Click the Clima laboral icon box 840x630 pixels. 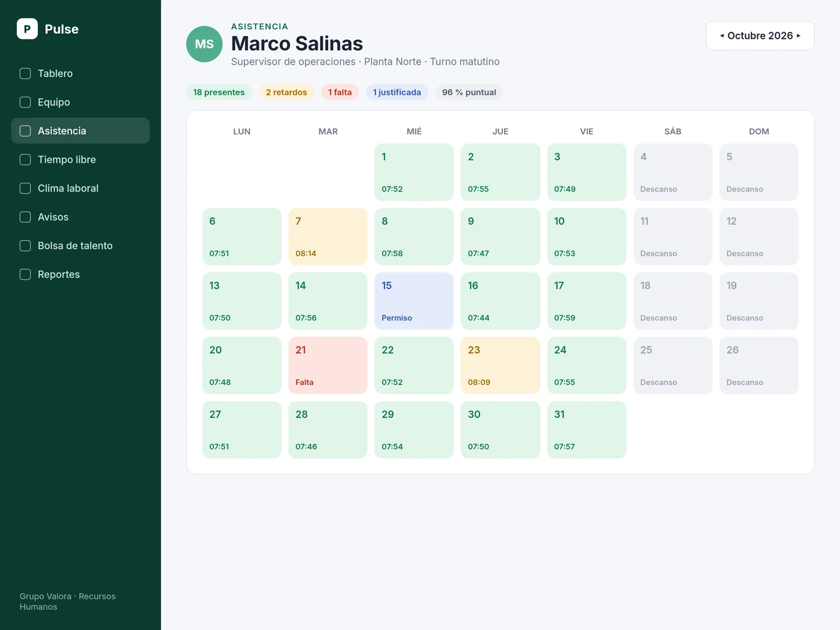tap(25, 188)
